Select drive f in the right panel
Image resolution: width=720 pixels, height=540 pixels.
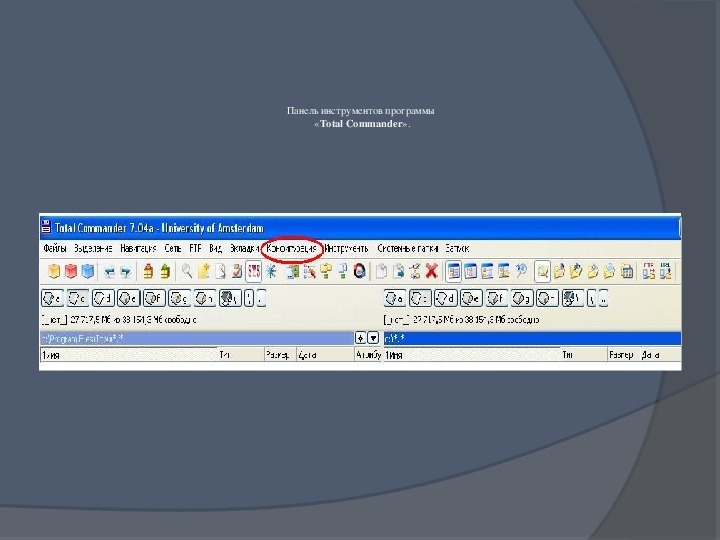tap(497, 298)
